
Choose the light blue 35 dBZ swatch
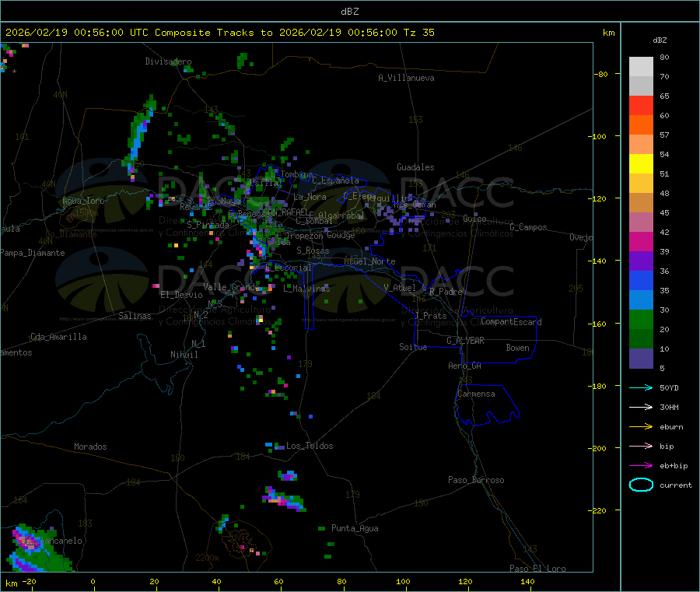pyautogui.click(x=641, y=300)
